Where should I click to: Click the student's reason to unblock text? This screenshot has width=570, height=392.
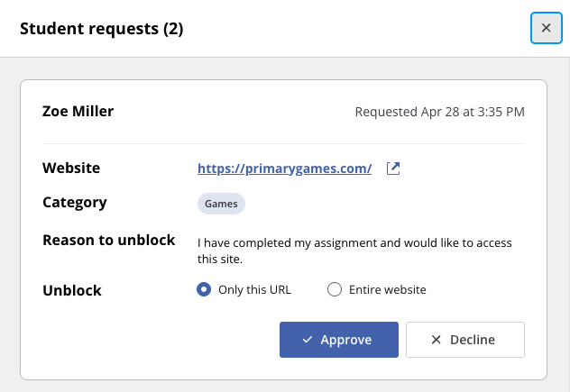[354, 251]
